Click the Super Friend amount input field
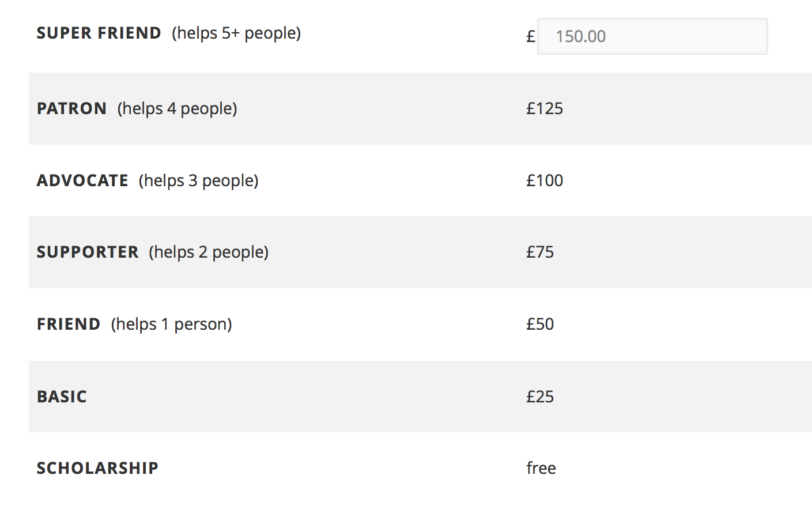Screen dimensions: 812x505 click(x=652, y=36)
